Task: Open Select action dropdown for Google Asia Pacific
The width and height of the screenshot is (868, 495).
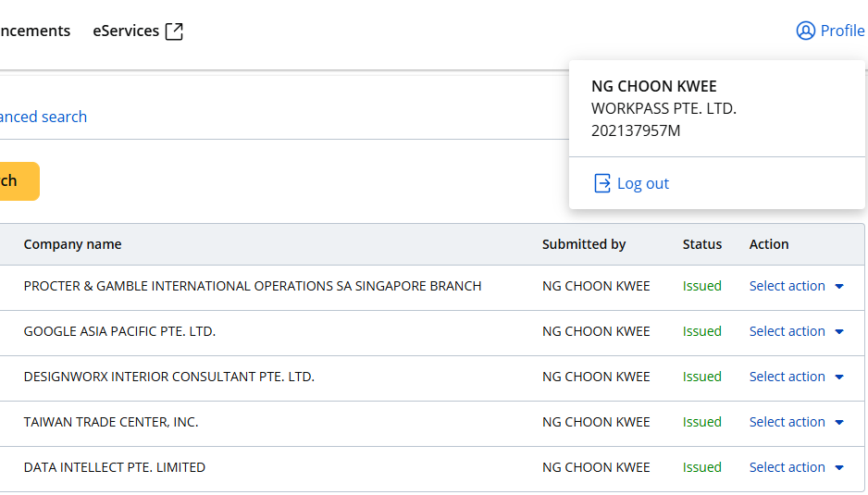Action: pos(787,331)
